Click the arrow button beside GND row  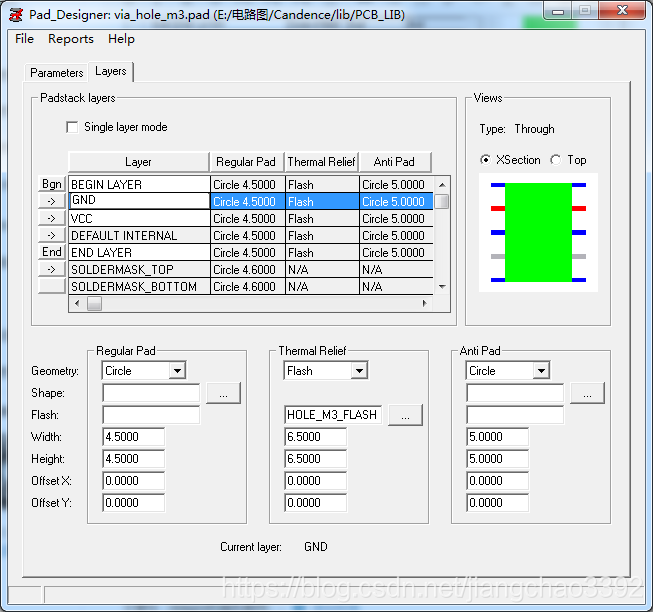pyautogui.click(x=51, y=201)
